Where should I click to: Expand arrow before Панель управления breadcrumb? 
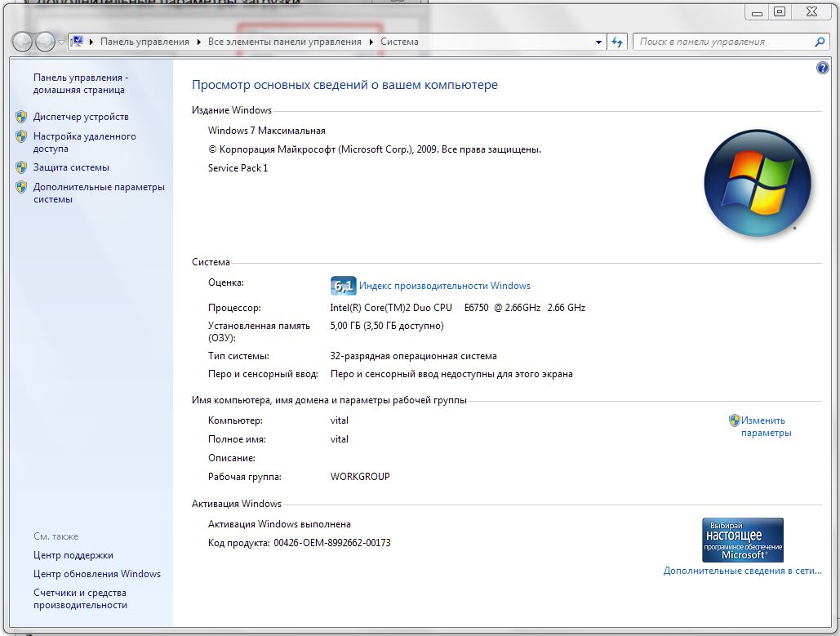point(91,42)
